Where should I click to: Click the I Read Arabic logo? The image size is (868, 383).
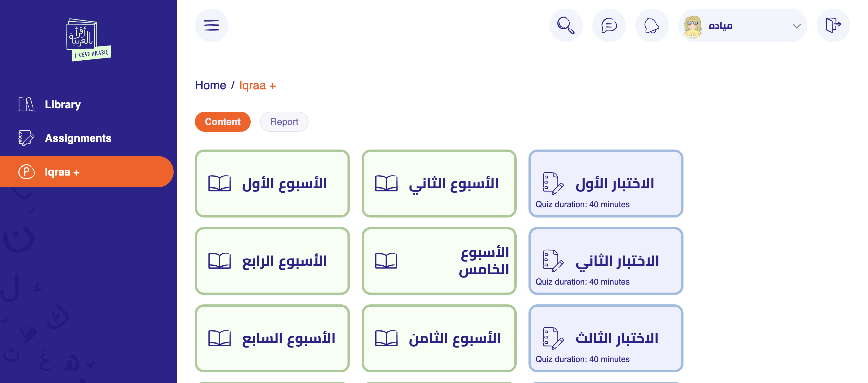[x=88, y=40]
